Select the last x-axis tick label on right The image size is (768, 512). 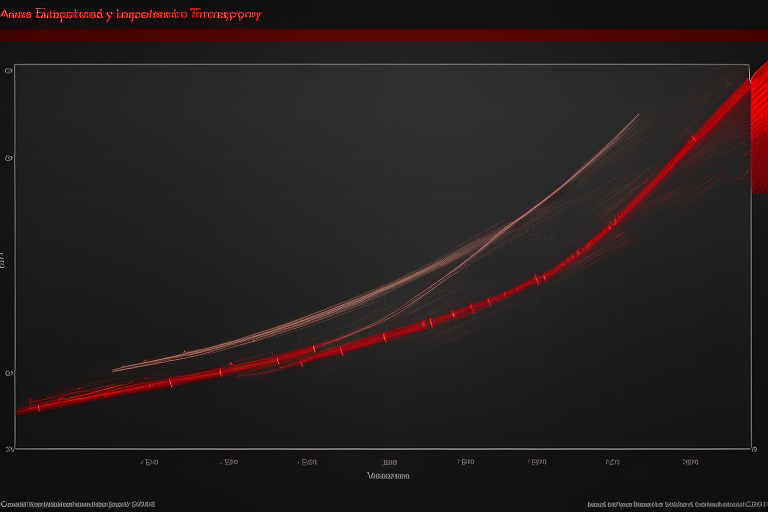690,463
